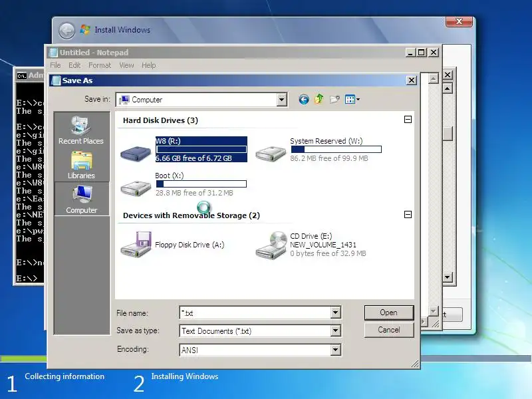532x399 pixels.
Task: Expand the Save as type dropdown
Action: pyautogui.click(x=335, y=331)
